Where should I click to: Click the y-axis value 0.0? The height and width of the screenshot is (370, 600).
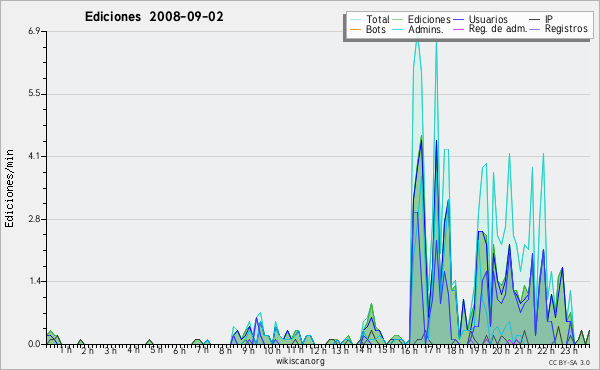(x=34, y=344)
